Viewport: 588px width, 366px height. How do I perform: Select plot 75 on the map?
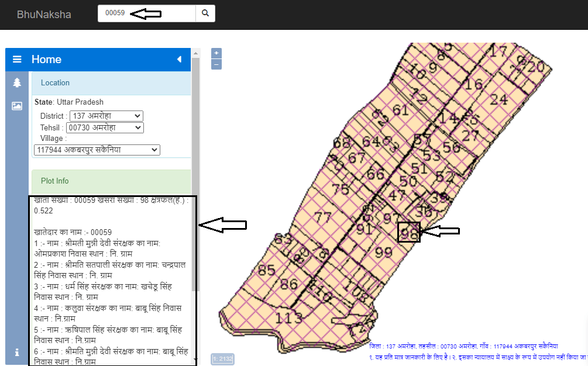[340, 189]
